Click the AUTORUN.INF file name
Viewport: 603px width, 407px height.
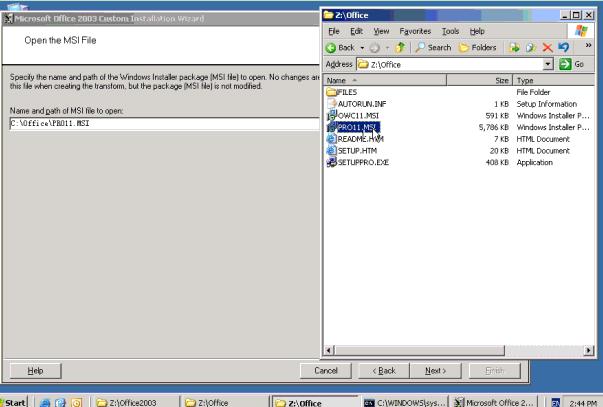pyautogui.click(x=362, y=104)
